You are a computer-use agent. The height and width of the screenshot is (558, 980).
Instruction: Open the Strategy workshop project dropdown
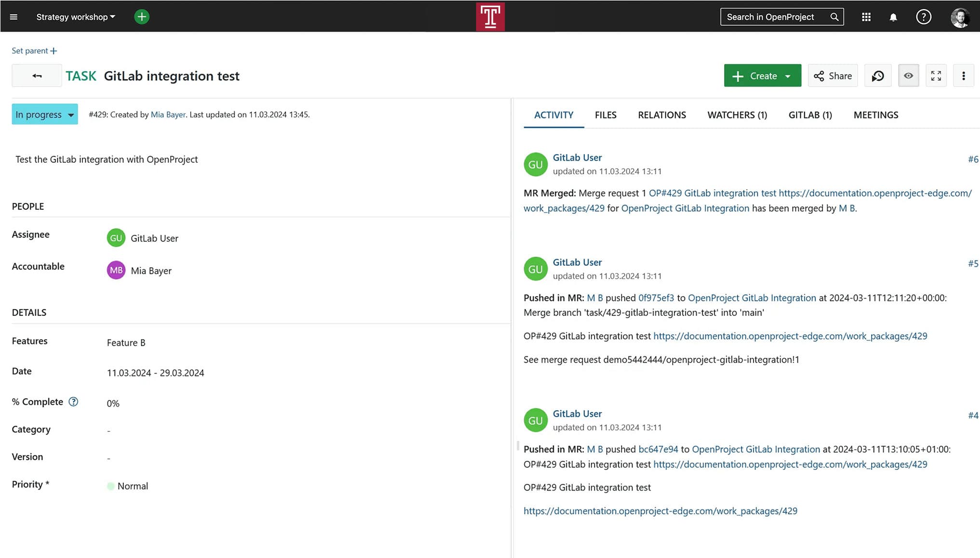(x=76, y=17)
